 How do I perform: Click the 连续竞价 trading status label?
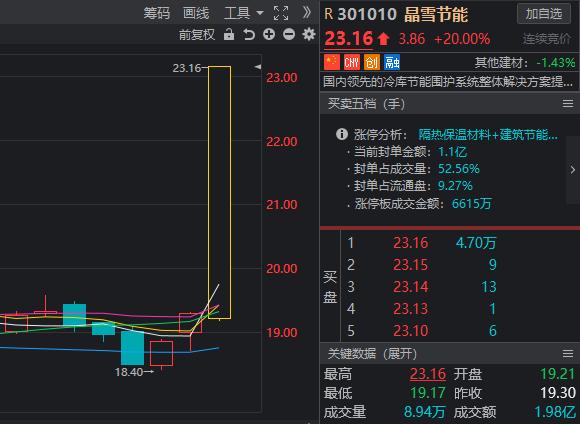coord(546,39)
